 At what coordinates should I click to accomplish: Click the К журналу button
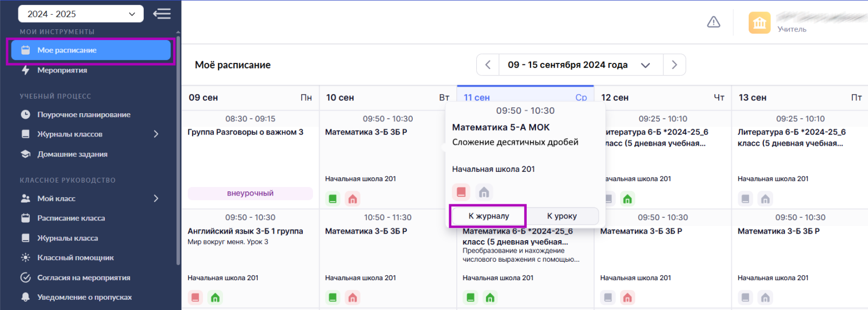488,216
